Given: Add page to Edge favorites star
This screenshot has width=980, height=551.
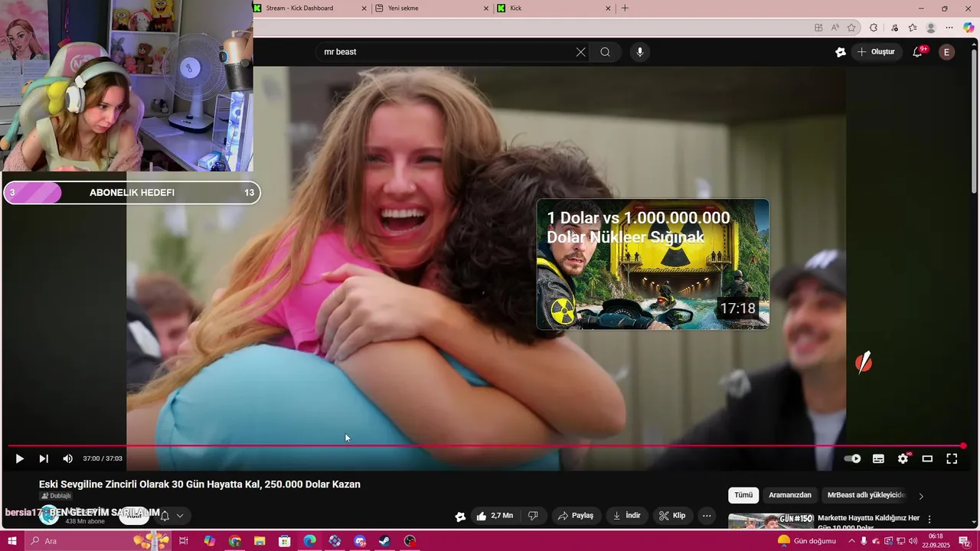Looking at the screenshot, I should tap(851, 28).
